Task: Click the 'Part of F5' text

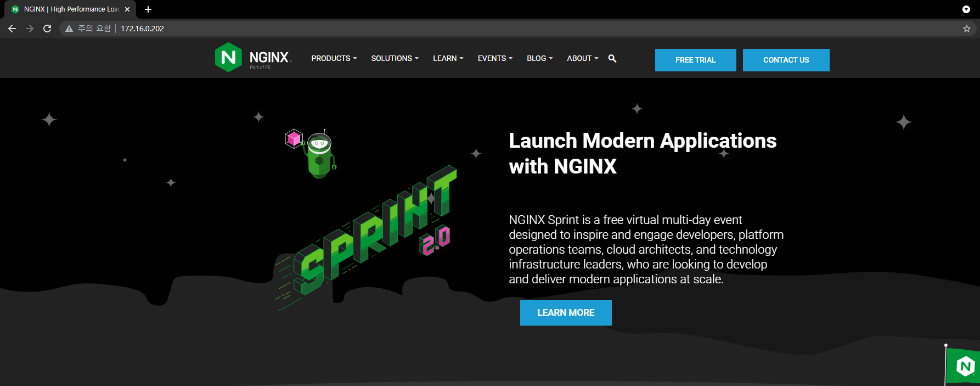Action: [260, 68]
